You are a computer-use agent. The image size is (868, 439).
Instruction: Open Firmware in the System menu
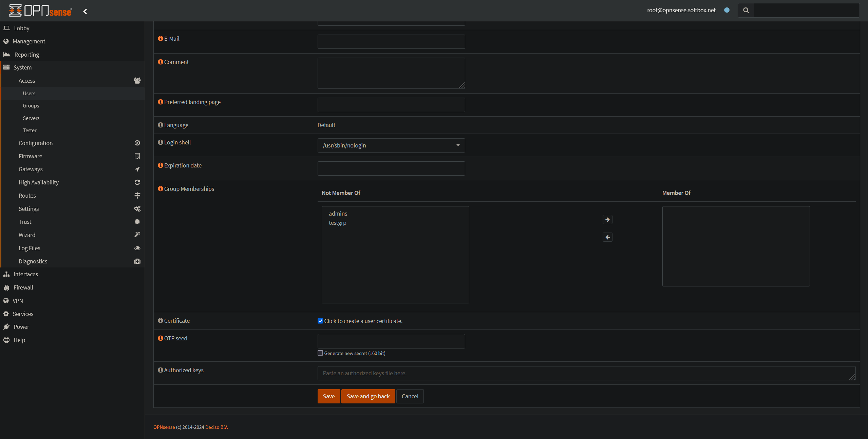click(x=31, y=156)
